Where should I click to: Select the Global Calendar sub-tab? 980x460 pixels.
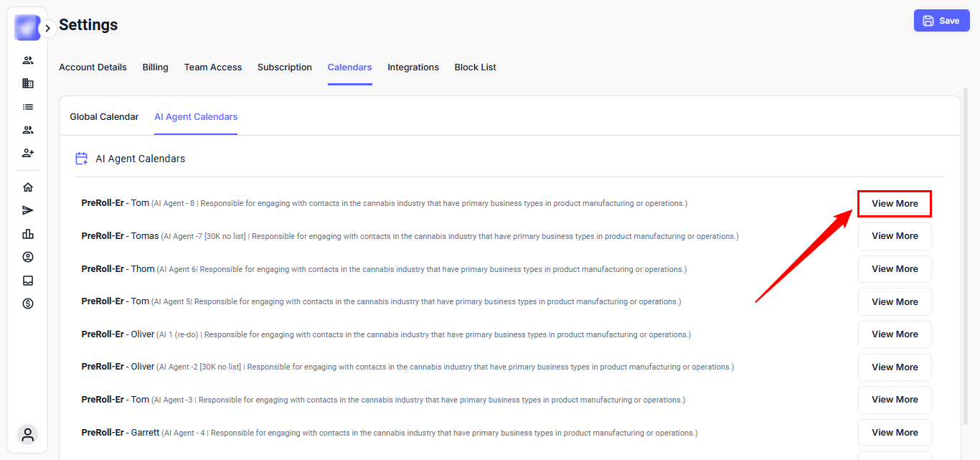(104, 117)
